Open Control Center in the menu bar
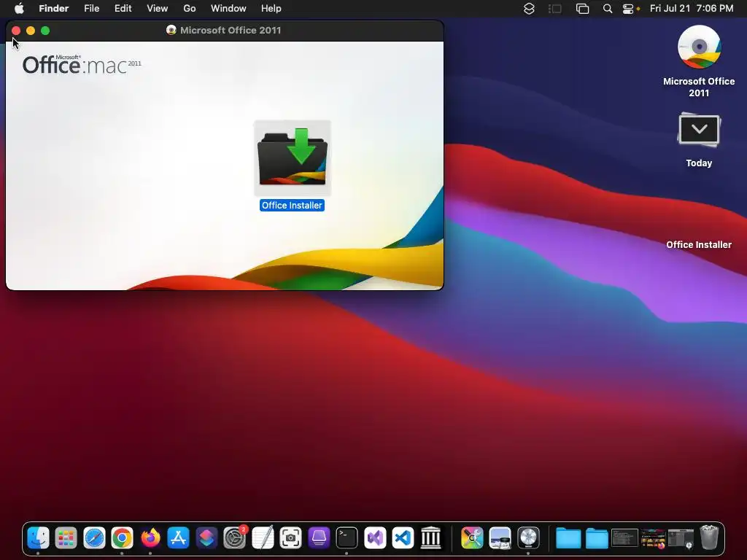The height and width of the screenshot is (560, 747). point(628,9)
